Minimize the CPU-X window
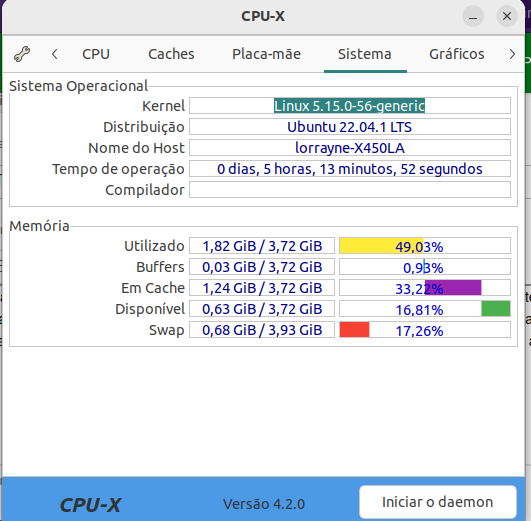 tap(473, 16)
